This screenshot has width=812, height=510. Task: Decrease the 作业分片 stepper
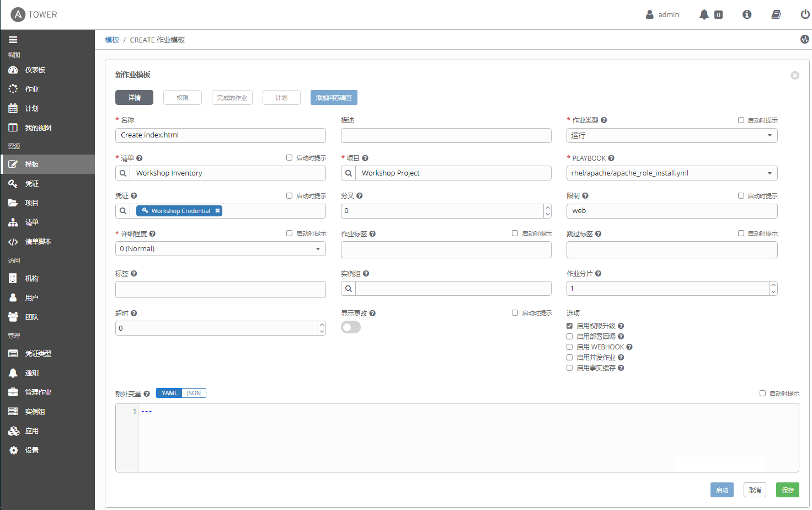(x=773, y=291)
